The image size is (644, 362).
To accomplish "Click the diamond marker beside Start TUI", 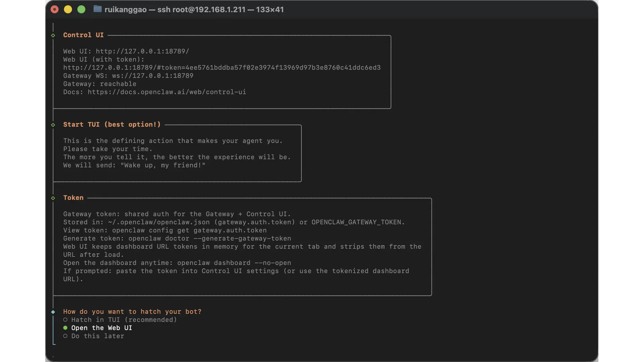I will 53,125.
